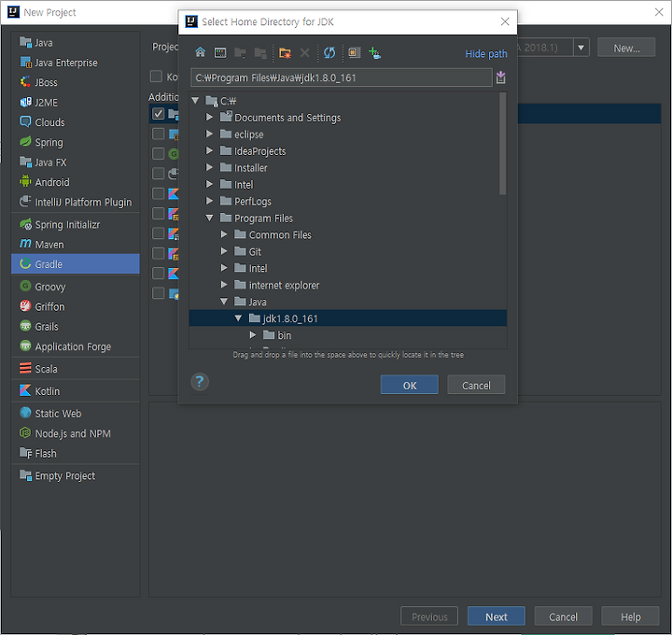This screenshot has height=635, width=672.
Task: Expand the Common Files folder arrow
Action: 224,234
